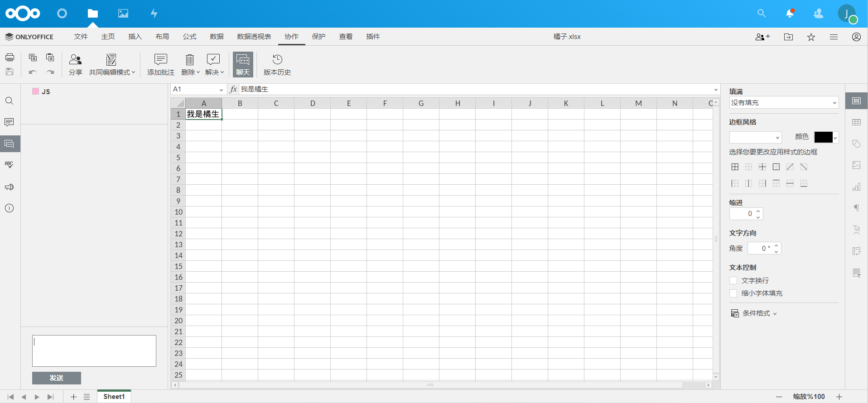
Task: Switch to 查看 tab
Action: tap(346, 37)
